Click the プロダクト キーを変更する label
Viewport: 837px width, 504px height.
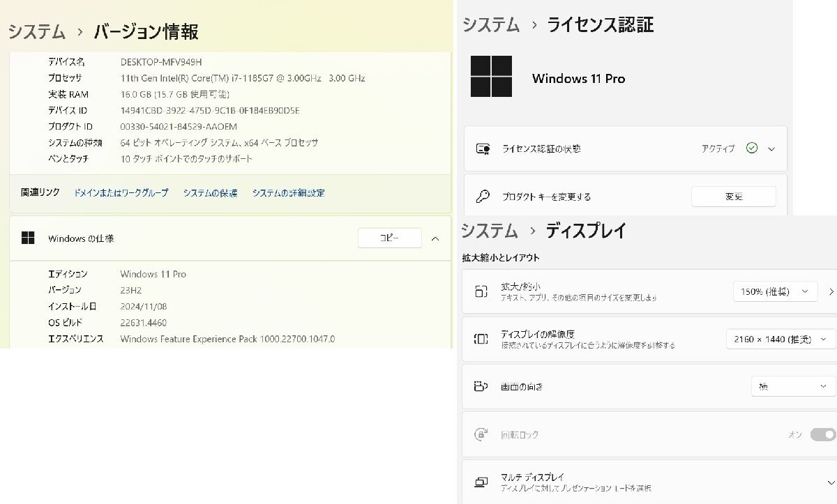coord(546,197)
